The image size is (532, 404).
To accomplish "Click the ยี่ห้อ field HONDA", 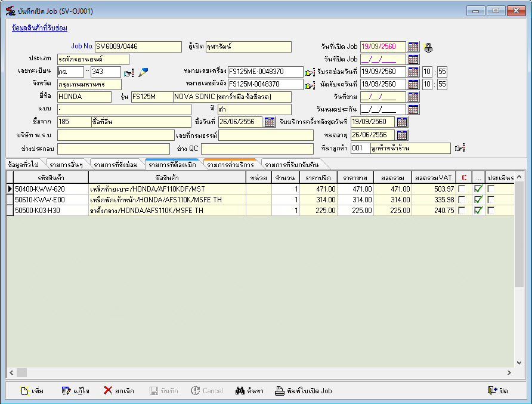I will coord(84,97).
